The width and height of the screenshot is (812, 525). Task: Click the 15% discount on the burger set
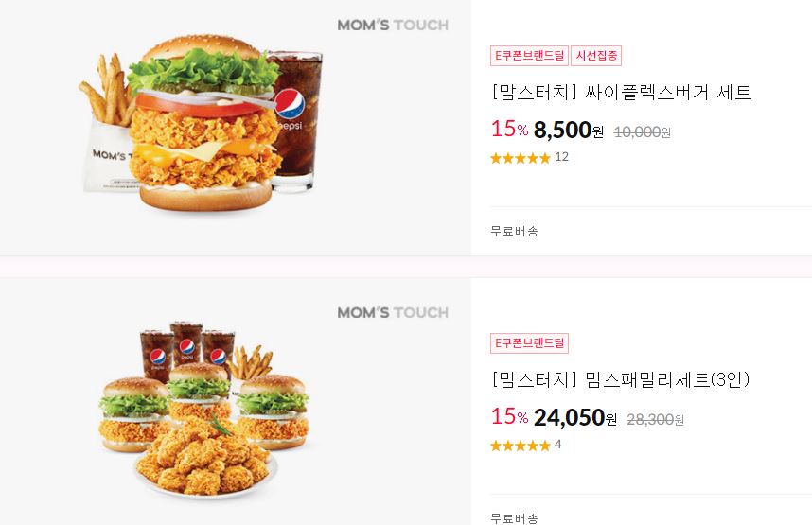(509, 129)
